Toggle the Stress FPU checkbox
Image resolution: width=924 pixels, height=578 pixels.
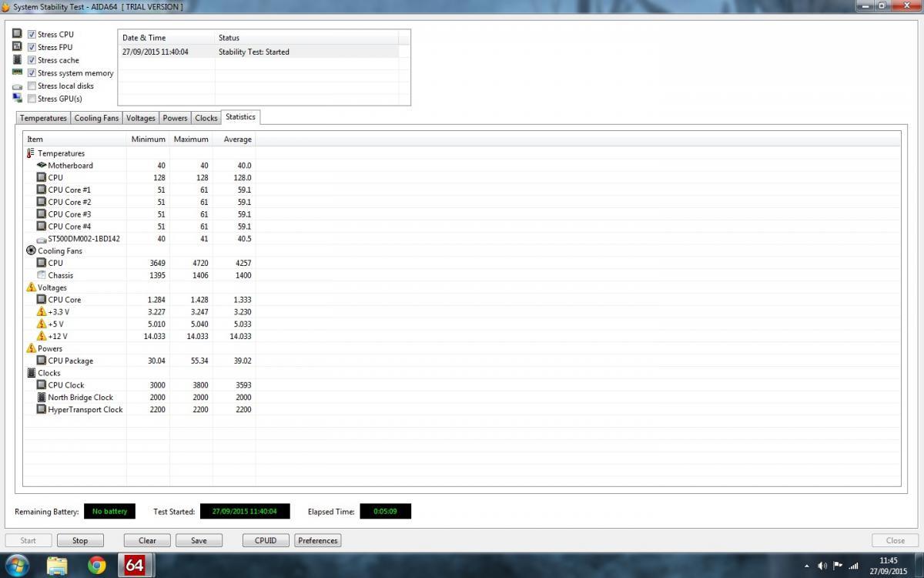(32, 47)
